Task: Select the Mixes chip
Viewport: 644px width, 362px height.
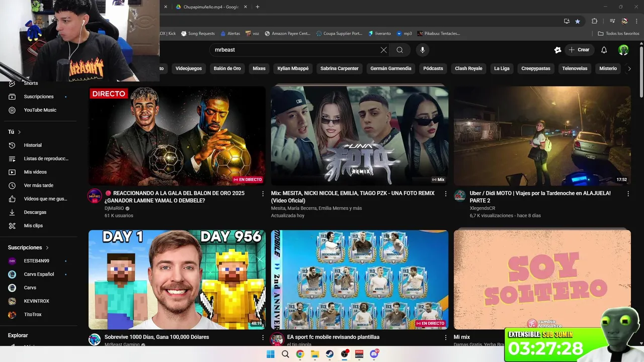Action: pyautogui.click(x=259, y=68)
